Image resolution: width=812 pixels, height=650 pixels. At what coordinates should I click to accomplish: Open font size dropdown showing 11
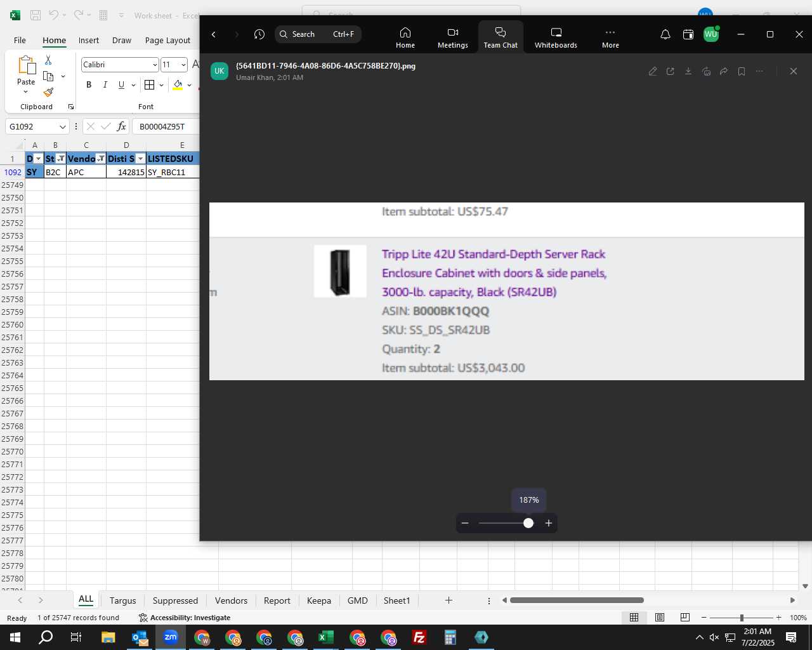(183, 65)
